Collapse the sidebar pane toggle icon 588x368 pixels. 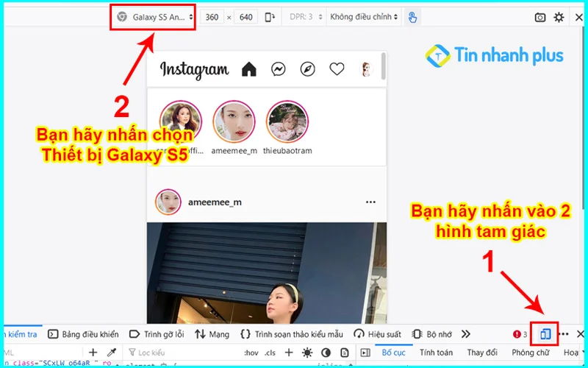point(365,353)
